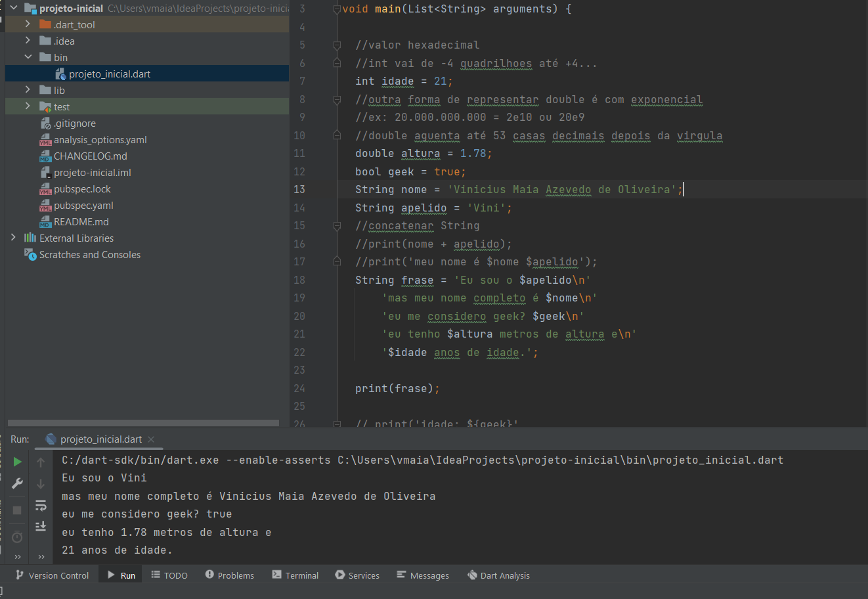The height and width of the screenshot is (599, 868).
Task: Click the grey Stop square icon
Action: [17, 510]
